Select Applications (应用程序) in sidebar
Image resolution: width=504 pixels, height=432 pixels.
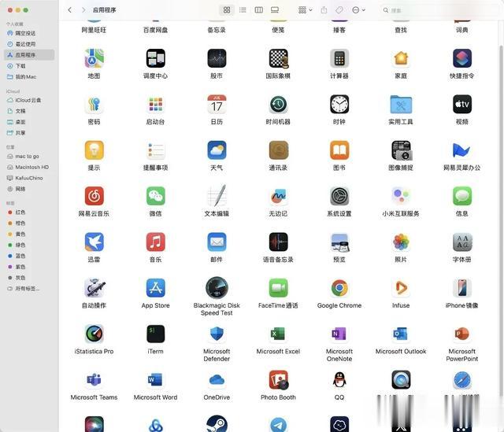[29, 55]
